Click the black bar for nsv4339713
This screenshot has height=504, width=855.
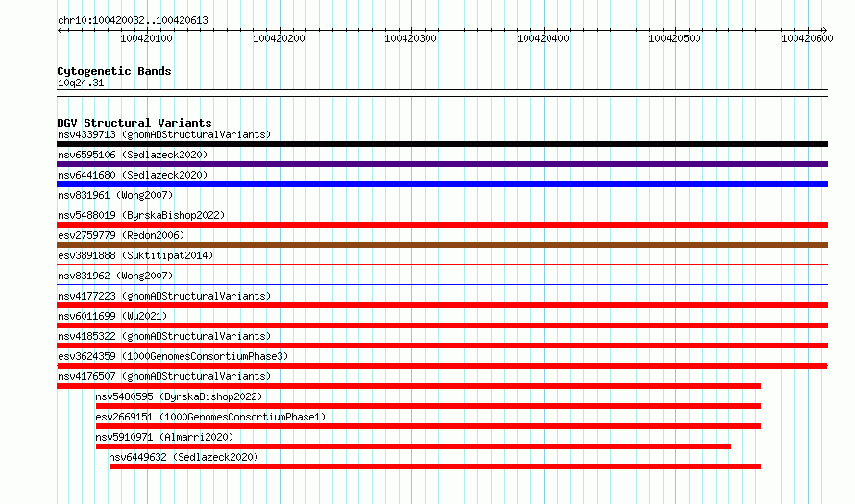pos(442,144)
